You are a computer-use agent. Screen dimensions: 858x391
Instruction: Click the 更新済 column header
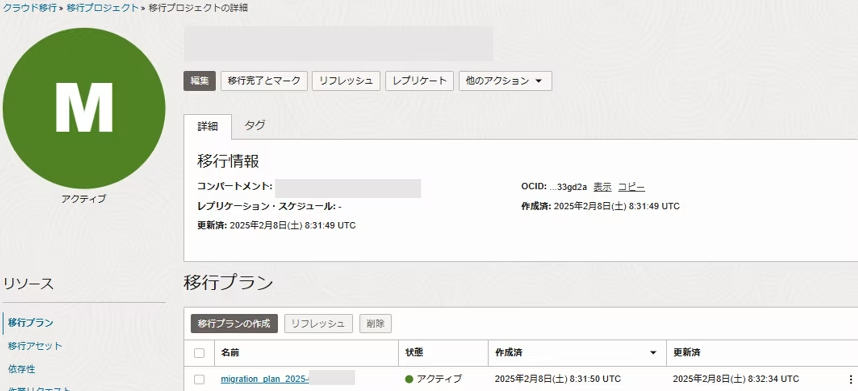point(687,353)
